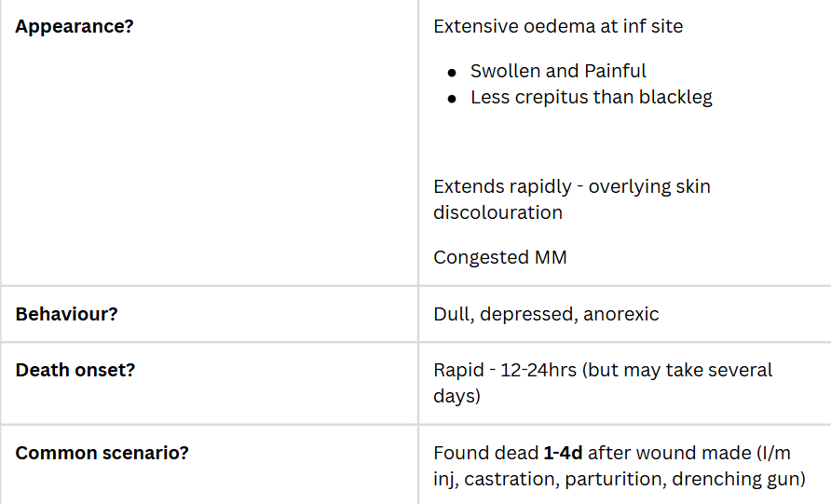The height and width of the screenshot is (504, 831).
Task: Click the "Swollen and Painful" bullet text
Action: tap(558, 71)
